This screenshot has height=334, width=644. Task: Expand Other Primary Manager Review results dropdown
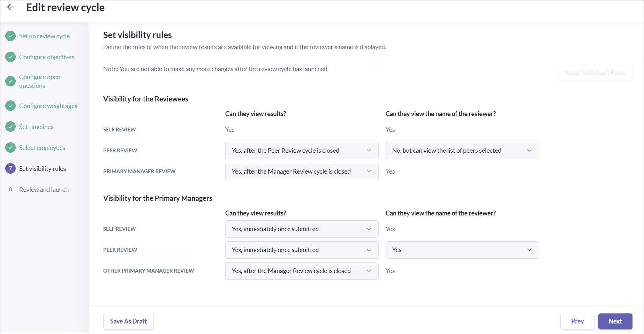302,271
